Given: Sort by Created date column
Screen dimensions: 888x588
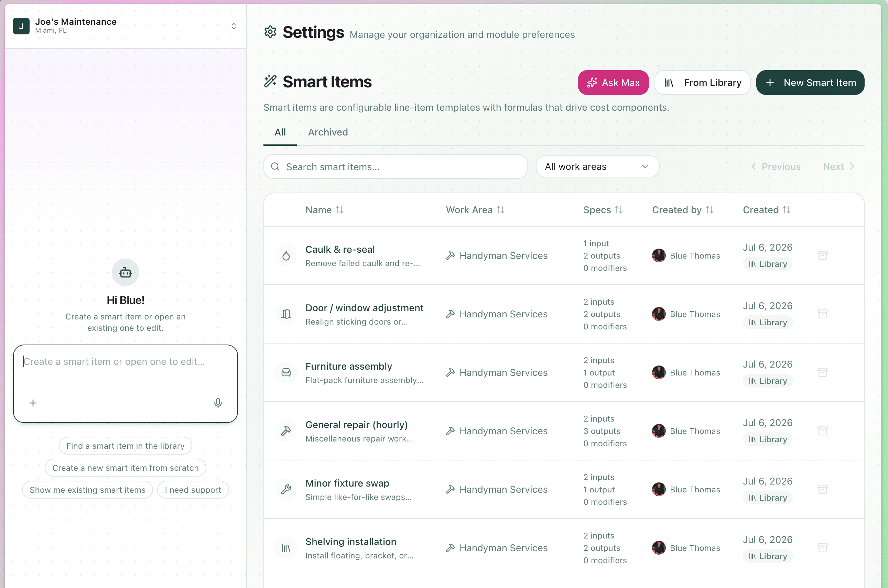Looking at the screenshot, I should pos(767,210).
